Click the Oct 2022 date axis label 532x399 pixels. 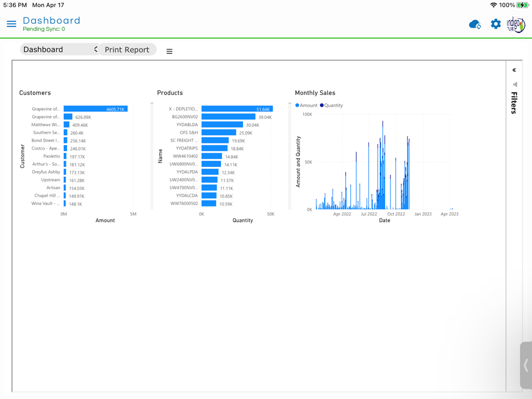(x=396, y=214)
